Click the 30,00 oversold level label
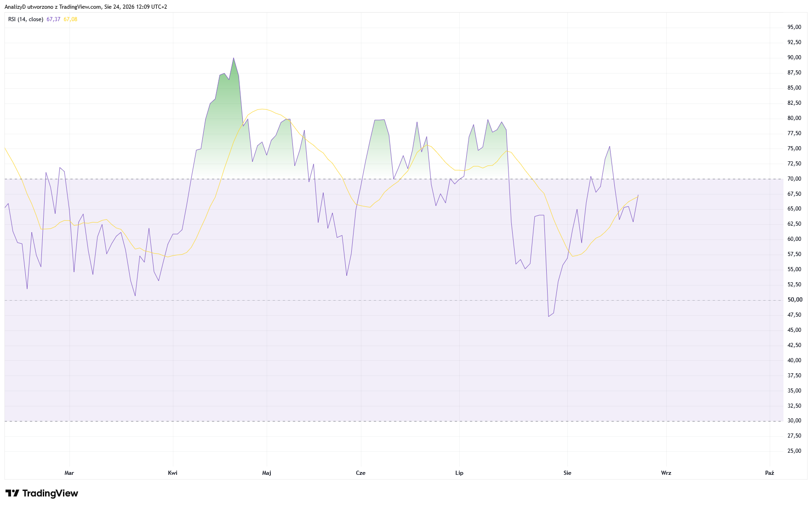 pyautogui.click(x=794, y=421)
